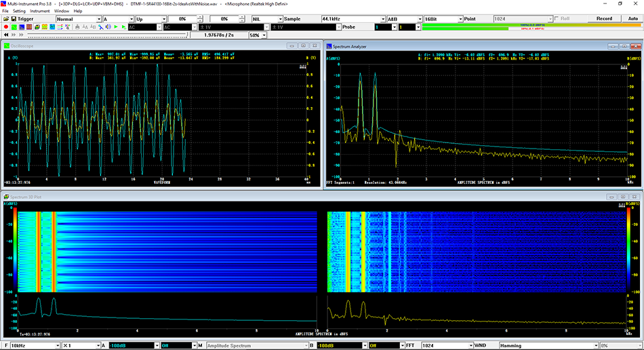Open the 10kHz frequency range dropdown
This screenshot has width=644, height=350.
(x=56, y=345)
